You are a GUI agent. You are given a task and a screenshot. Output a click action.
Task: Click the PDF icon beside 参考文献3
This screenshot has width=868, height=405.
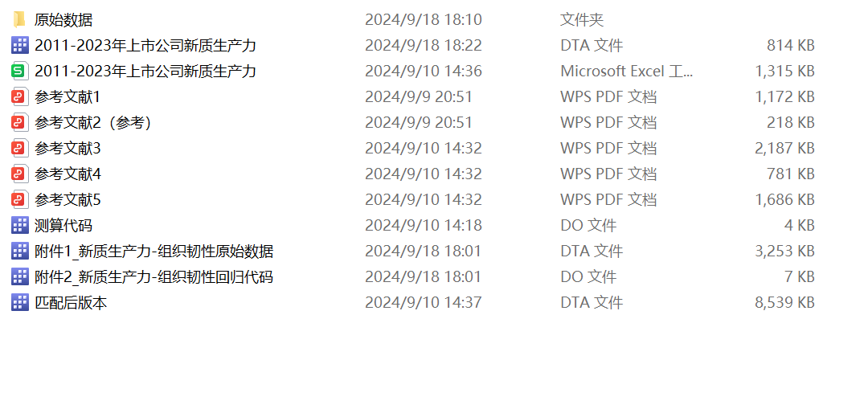[x=20, y=149]
